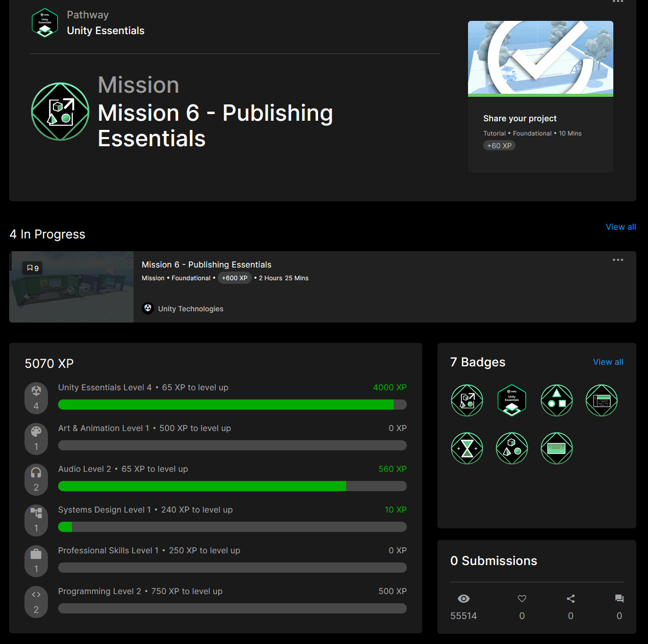648x644 pixels.
Task: Open the triangle-circle-square shapes badge
Action: pyautogui.click(x=557, y=400)
